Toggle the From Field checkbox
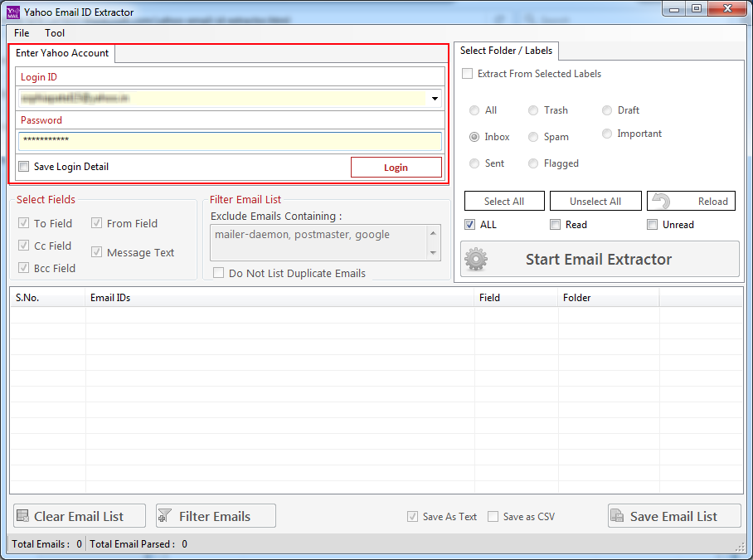 pos(96,223)
